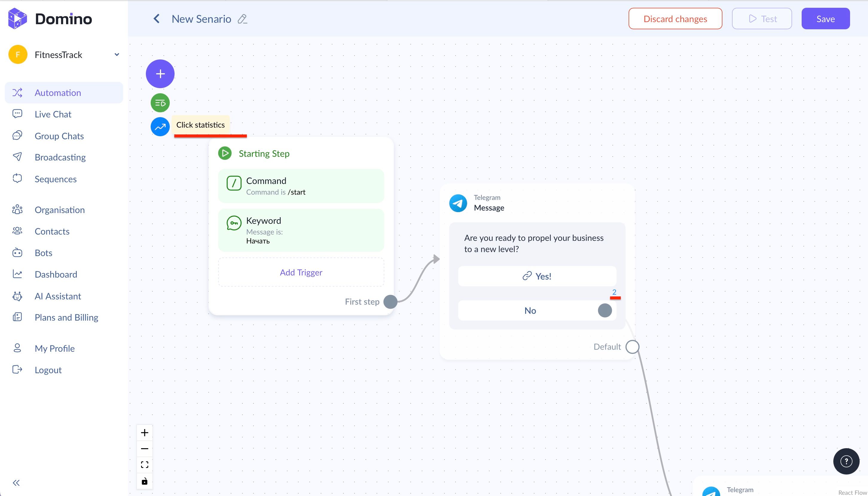Go back using the left arrow
Image resolution: width=868 pixels, height=496 pixels.
[156, 19]
